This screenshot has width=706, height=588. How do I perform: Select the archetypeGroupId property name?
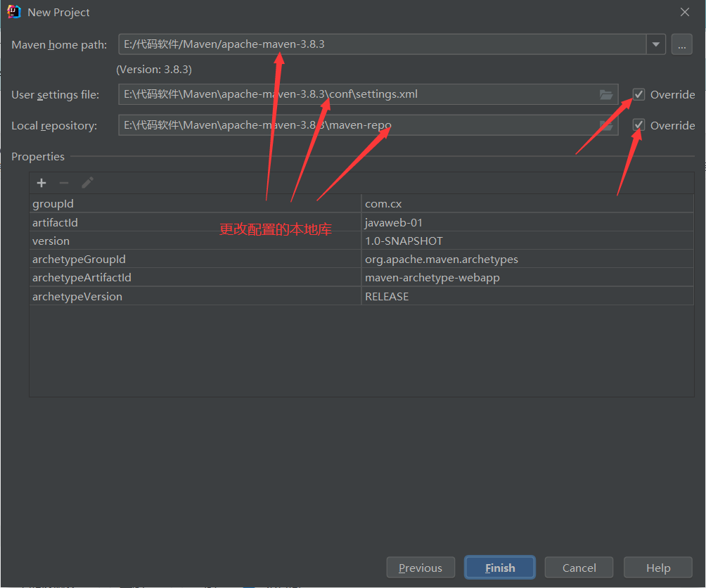coord(79,260)
